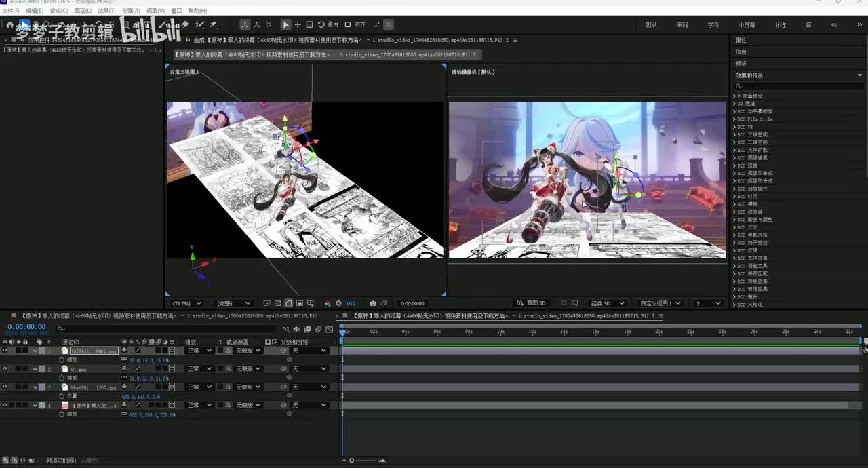Image resolution: width=868 pixels, height=468 pixels.
Task: Click the effects and presets search field
Action: 797,86
